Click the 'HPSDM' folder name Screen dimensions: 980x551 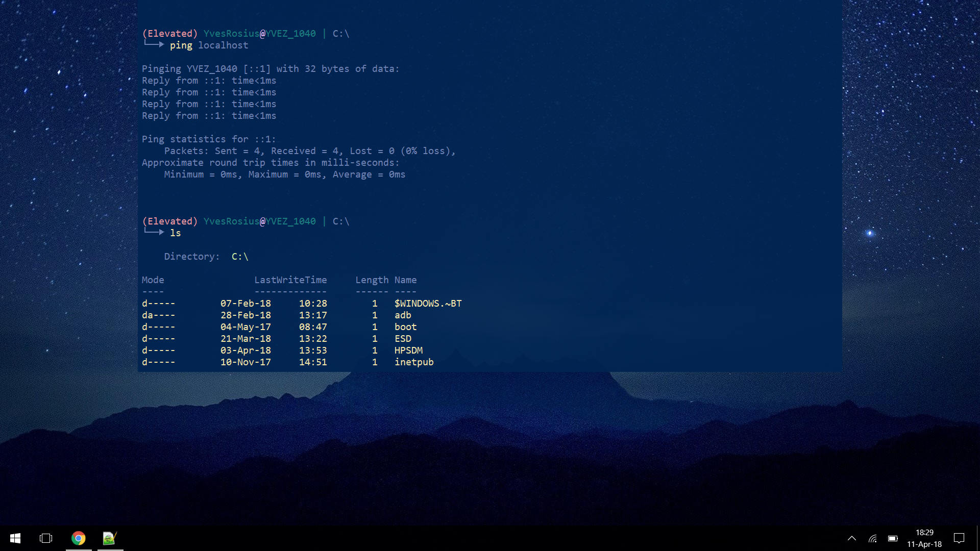coord(409,350)
